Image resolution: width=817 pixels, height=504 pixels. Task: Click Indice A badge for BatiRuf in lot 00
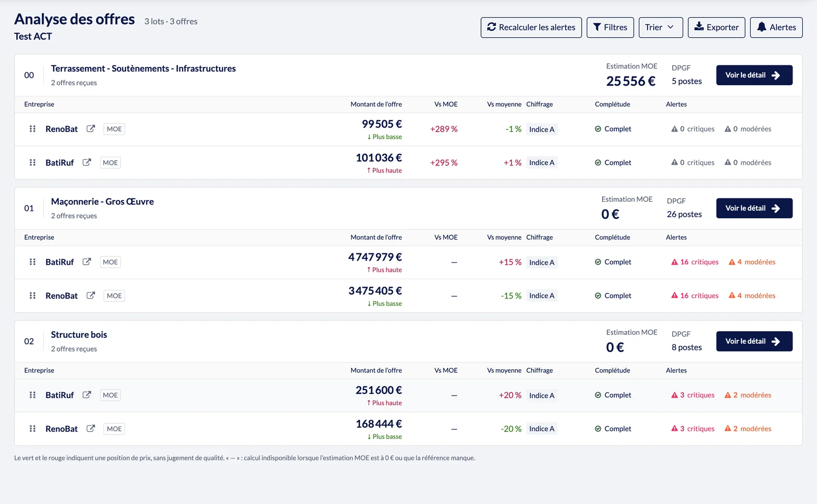coord(542,163)
